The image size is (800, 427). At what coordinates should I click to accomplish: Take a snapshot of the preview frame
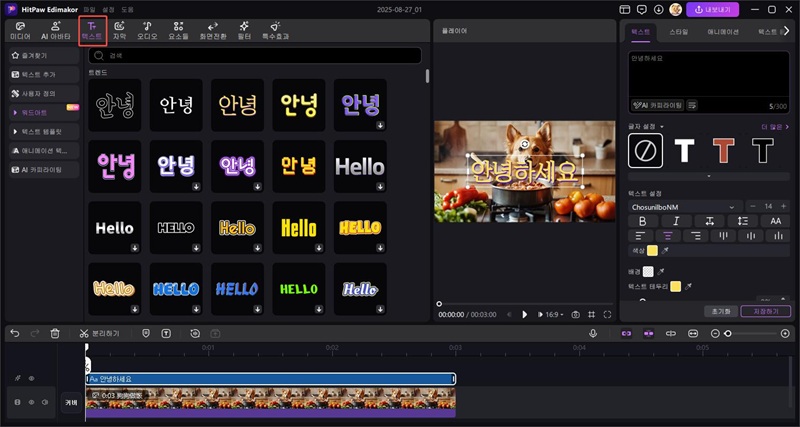[576, 315]
